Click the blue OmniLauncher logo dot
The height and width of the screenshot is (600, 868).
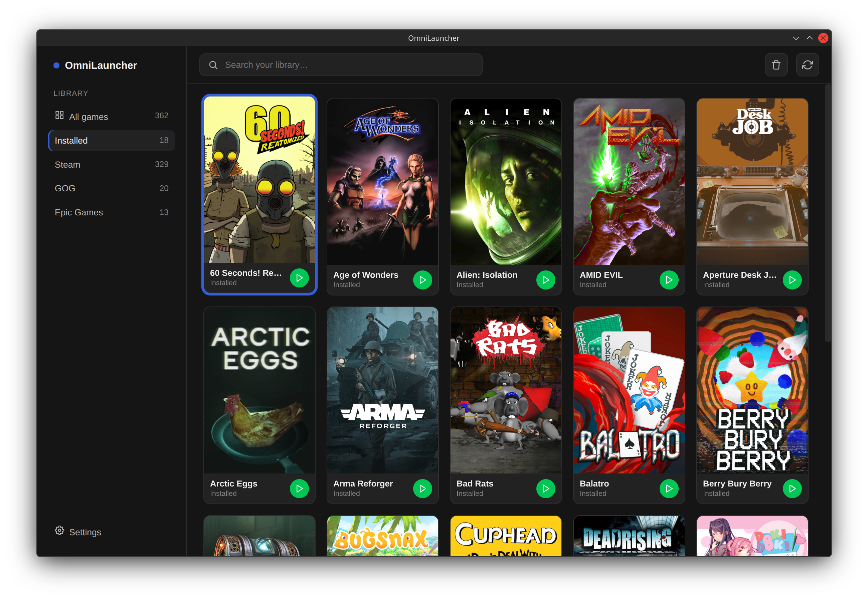point(56,65)
